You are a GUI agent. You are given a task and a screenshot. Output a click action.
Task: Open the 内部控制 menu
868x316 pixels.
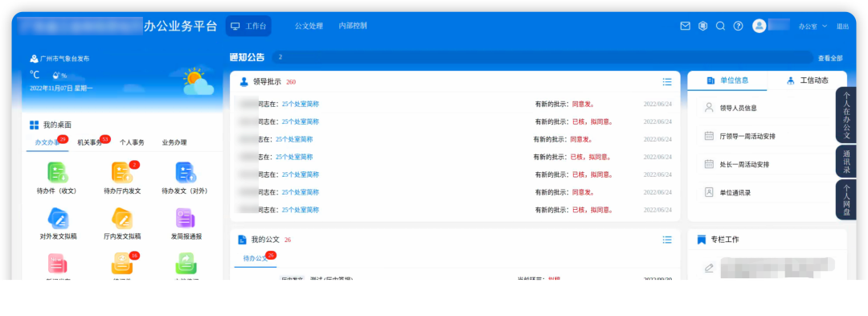pos(353,26)
